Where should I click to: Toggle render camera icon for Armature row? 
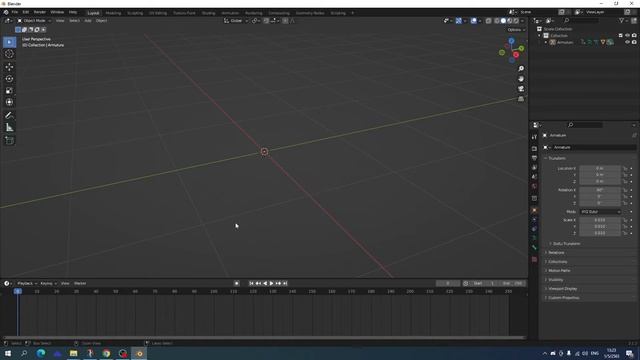point(634,42)
